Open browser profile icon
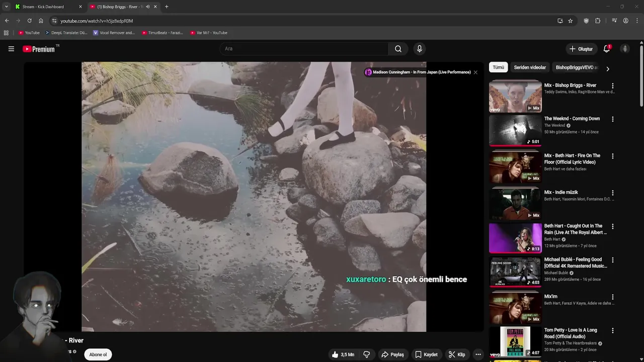Image resolution: width=644 pixels, height=362 pixels. pos(626,21)
